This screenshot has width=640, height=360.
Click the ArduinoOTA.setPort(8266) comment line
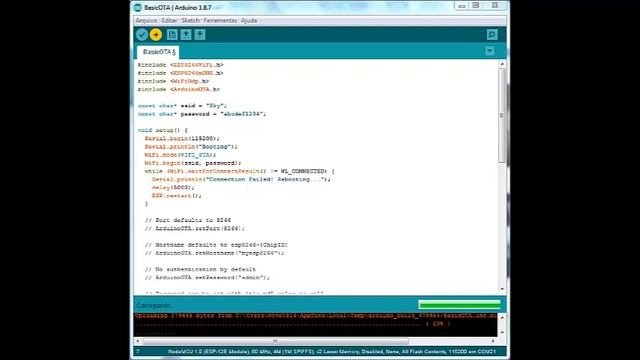195,228
